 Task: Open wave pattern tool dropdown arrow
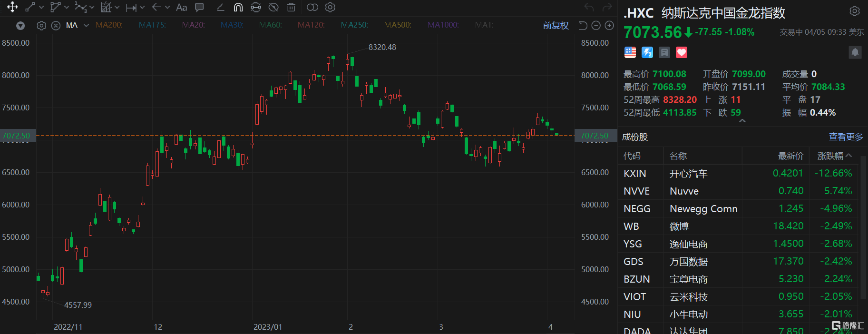[x=92, y=7]
